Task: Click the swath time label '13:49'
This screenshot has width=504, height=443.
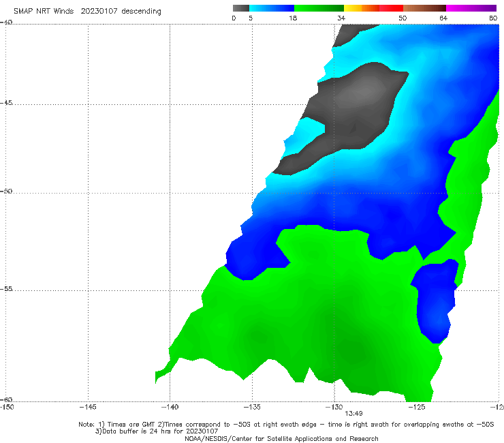Action: pyautogui.click(x=353, y=414)
